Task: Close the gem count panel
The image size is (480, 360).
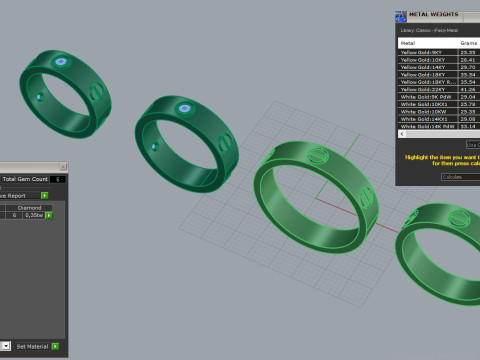Action: click(x=63, y=167)
